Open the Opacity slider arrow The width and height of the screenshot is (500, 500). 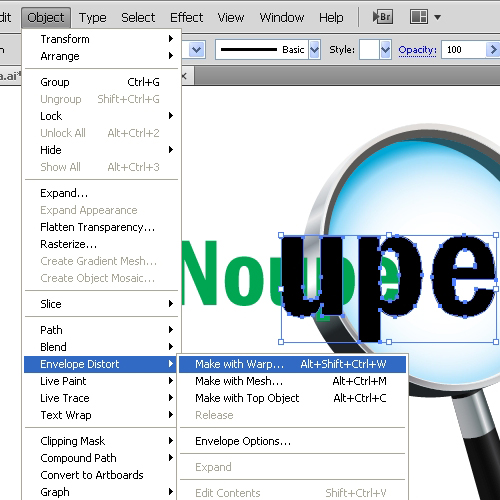(x=493, y=50)
